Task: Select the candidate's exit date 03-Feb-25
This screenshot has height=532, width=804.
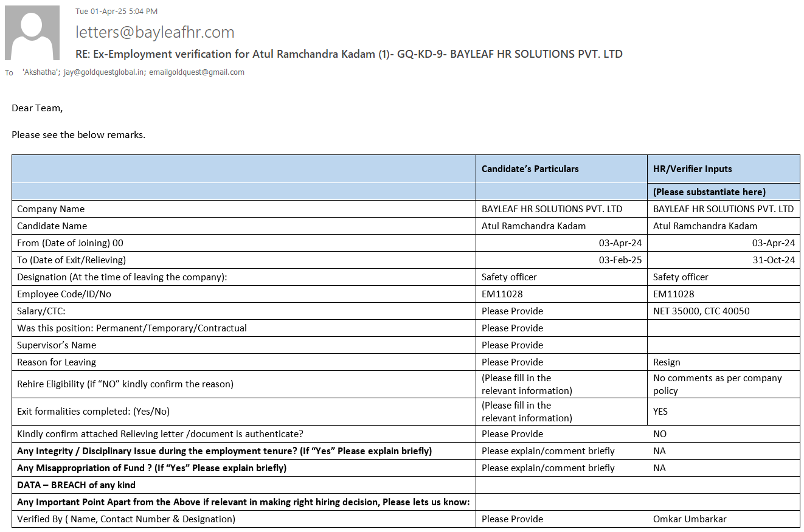Action: 620,260
